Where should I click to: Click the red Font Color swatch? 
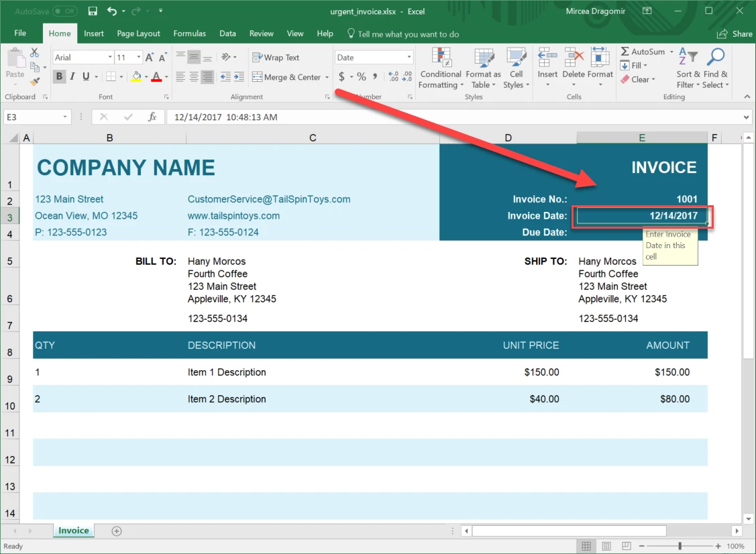tap(156, 76)
